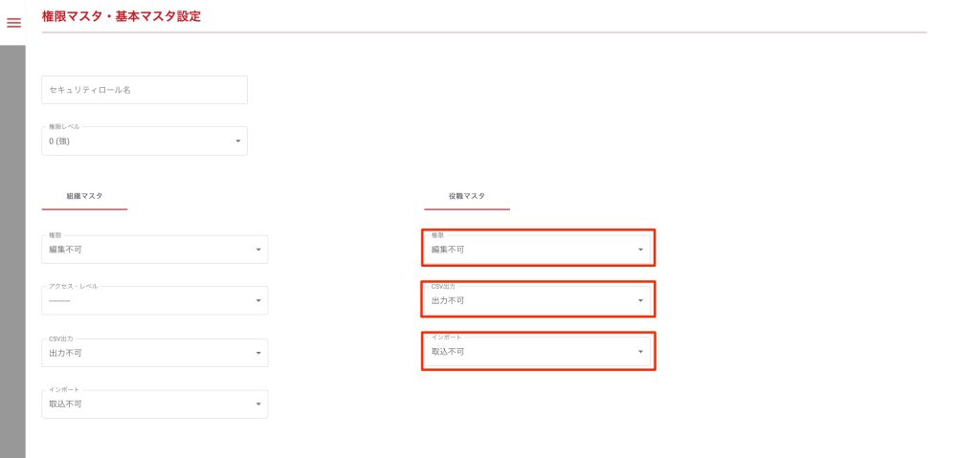Click the セキュリティロール名 input field
The width and height of the screenshot is (980, 458).
(145, 90)
